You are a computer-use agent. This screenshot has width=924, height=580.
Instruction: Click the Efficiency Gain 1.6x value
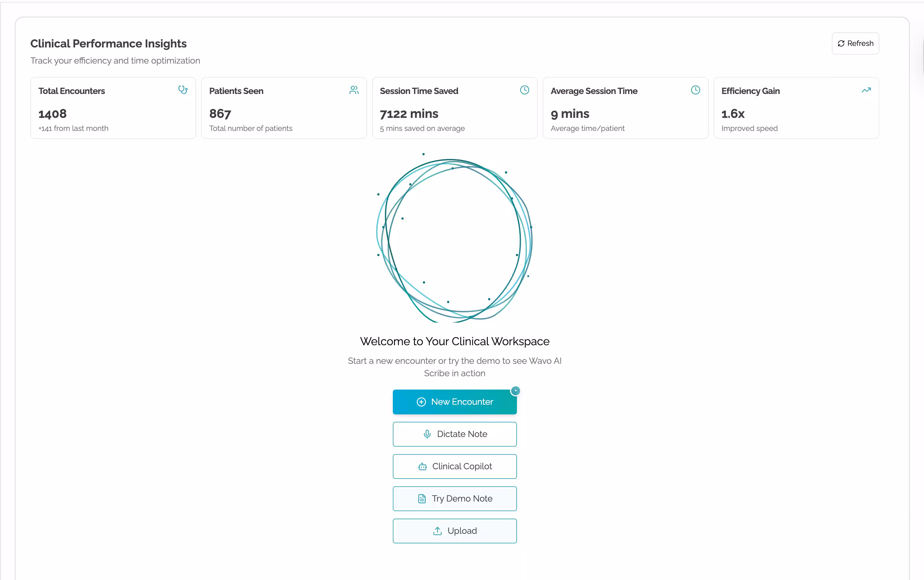(x=733, y=114)
